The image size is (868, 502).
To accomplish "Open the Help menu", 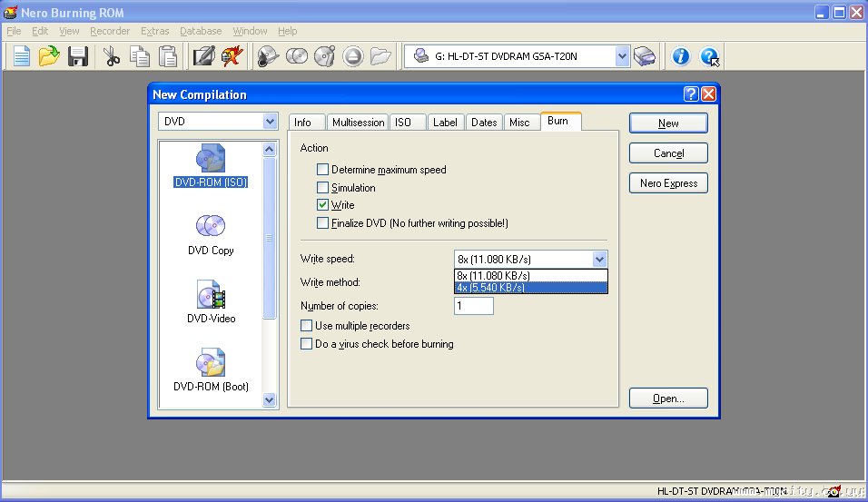I will click(x=287, y=31).
